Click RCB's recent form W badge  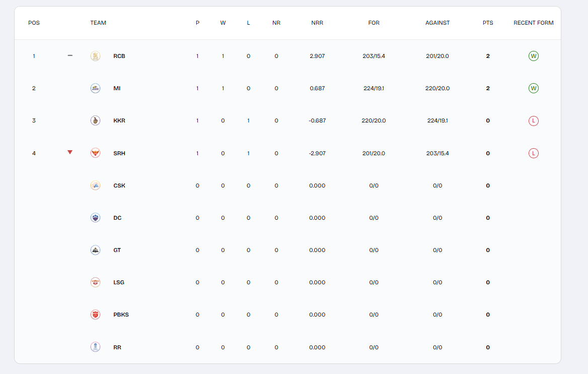533,56
